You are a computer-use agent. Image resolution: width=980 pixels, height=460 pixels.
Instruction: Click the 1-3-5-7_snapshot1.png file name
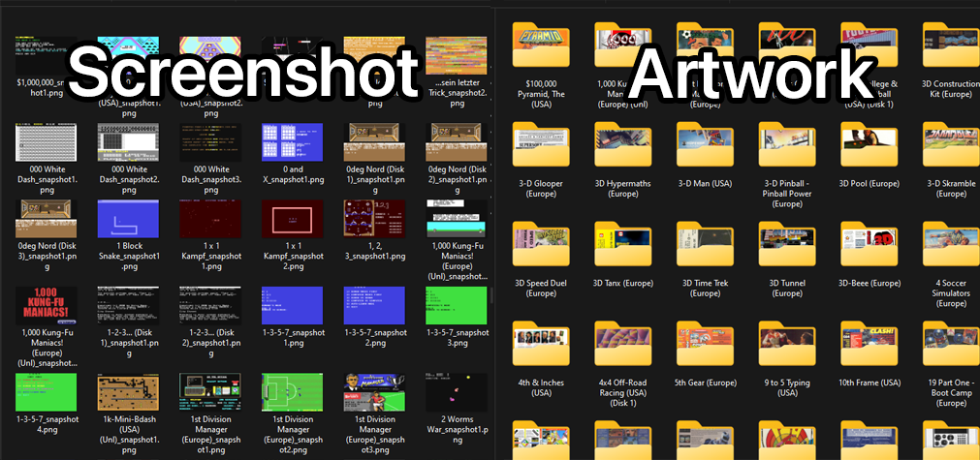[293, 338]
